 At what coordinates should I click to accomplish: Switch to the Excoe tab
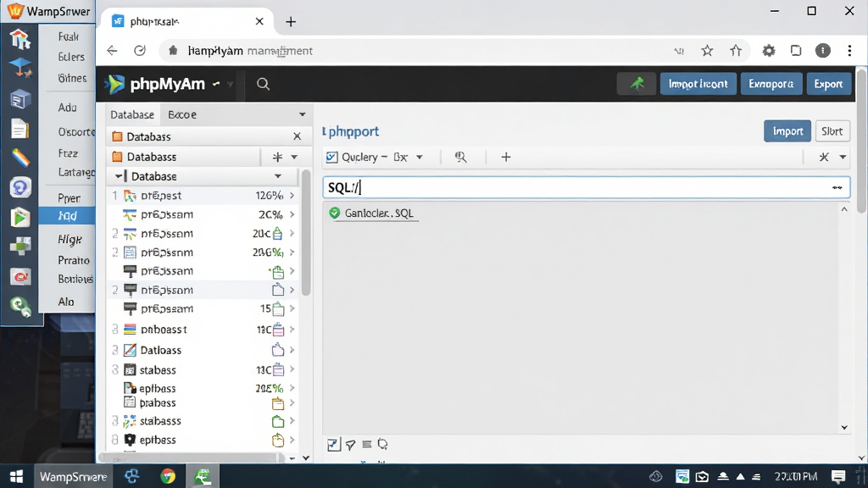tap(182, 114)
